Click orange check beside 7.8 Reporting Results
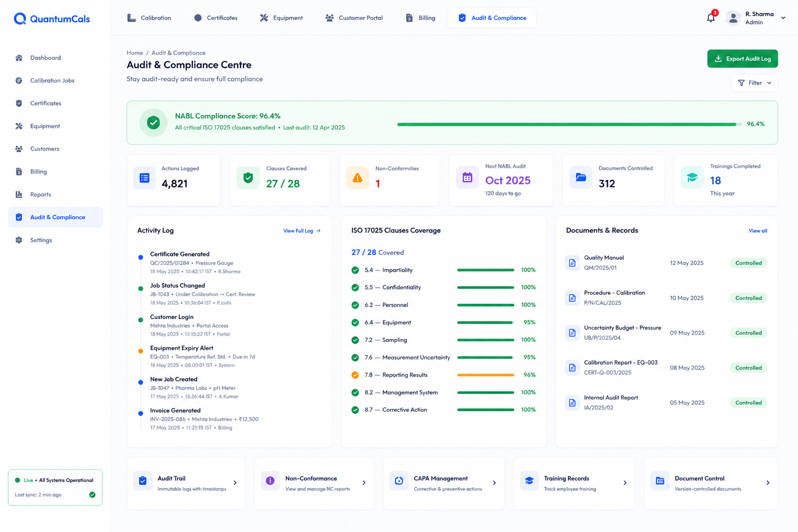The height and width of the screenshot is (532, 798). click(355, 375)
